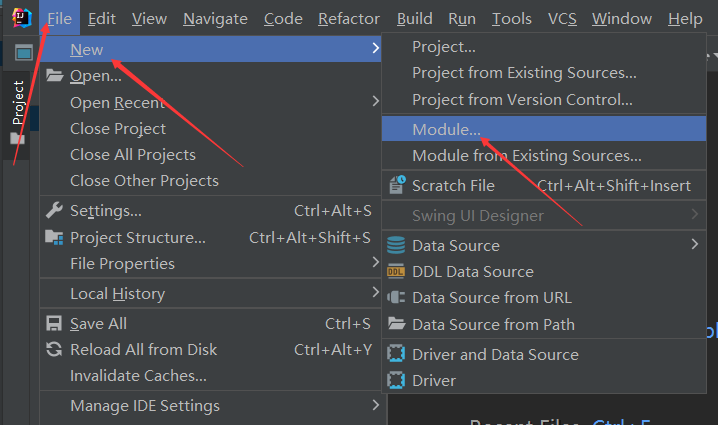The height and width of the screenshot is (425, 718).
Task: Click the wrench icon beside Settings
Action: point(54,211)
